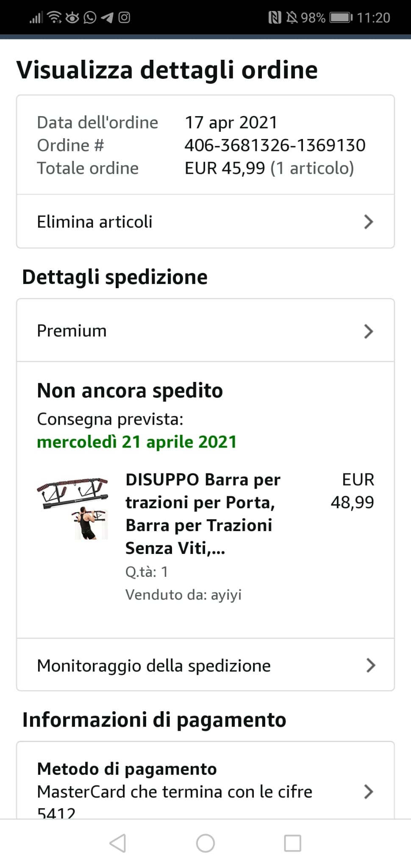Tap the battery indicator icon
This screenshot has width=411, height=868.
pyautogui.click(x=341, y=17)
